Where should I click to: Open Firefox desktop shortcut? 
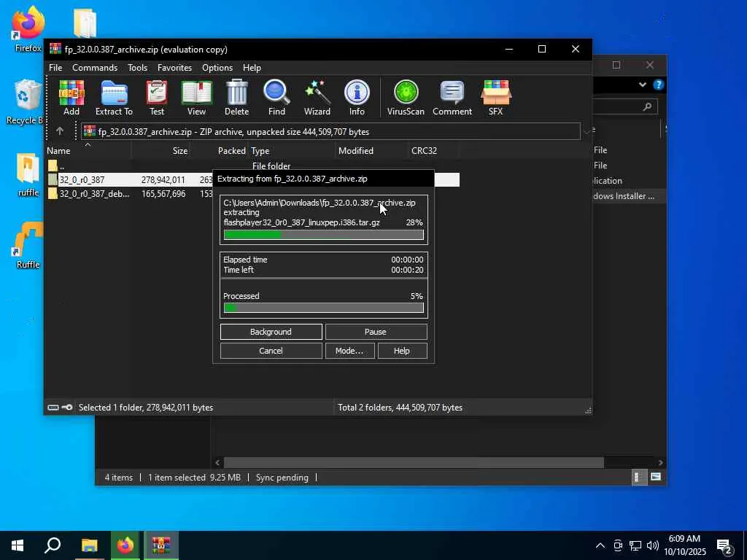point(28,28)
